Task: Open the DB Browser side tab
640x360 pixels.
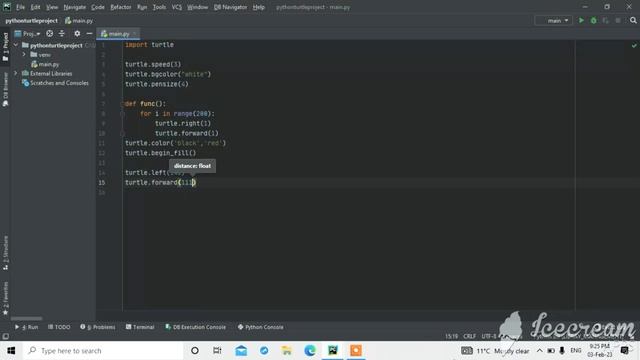Action: [5, 90]
